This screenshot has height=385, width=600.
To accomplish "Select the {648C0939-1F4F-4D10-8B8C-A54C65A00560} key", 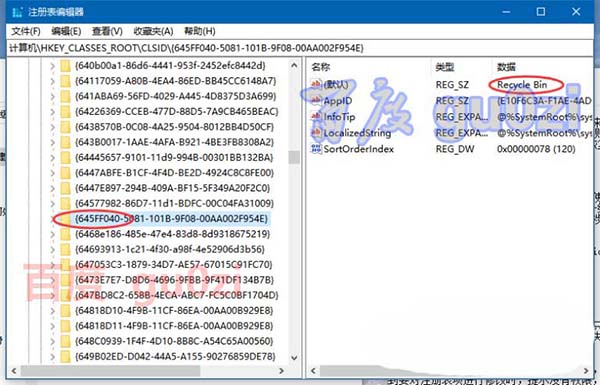I will 174,341.
